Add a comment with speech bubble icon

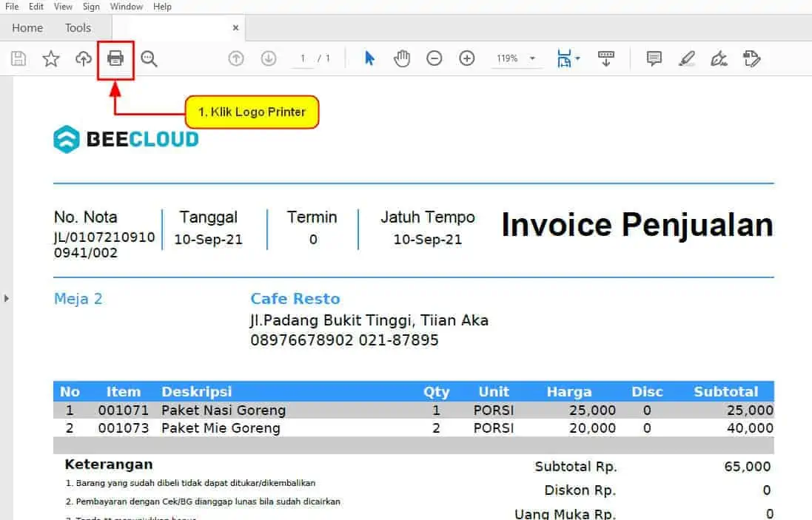654,58
